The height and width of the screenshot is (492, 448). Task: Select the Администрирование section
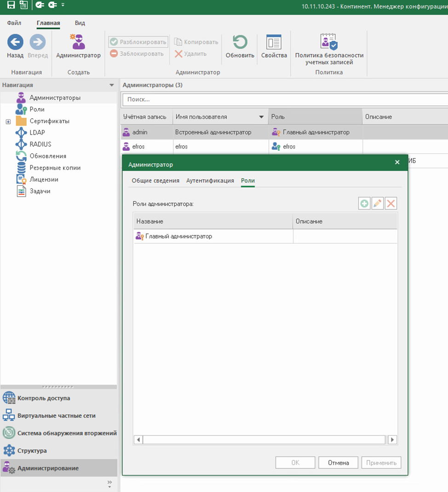59,468
